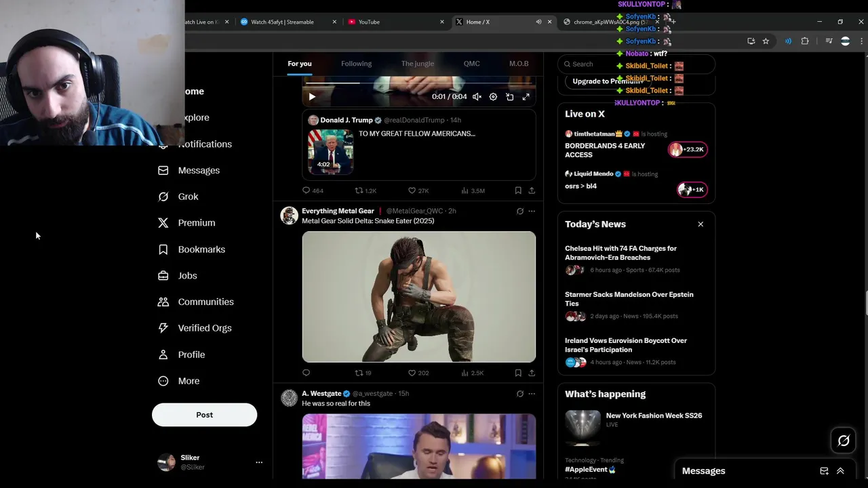Repost the Metal Gear post (19)
Image resolution: width=868 pixels, height=488 pixels.
pyautogui.click(x=363, y=373)
